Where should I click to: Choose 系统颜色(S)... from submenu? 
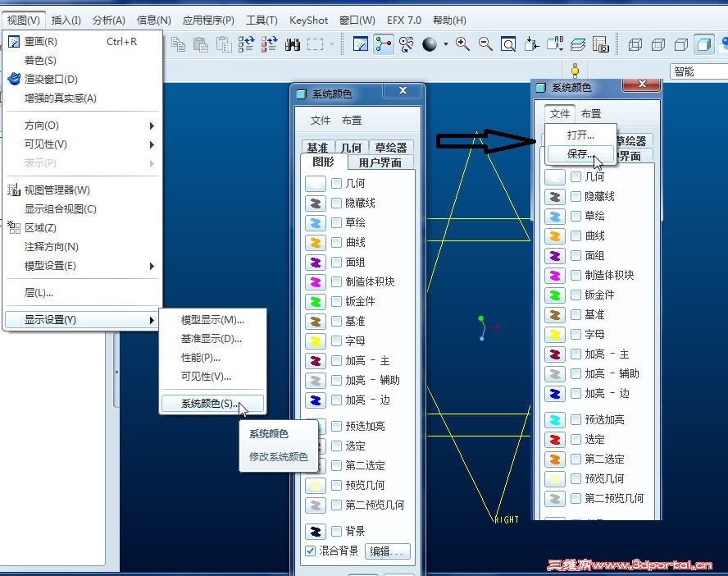click(212, 404)
